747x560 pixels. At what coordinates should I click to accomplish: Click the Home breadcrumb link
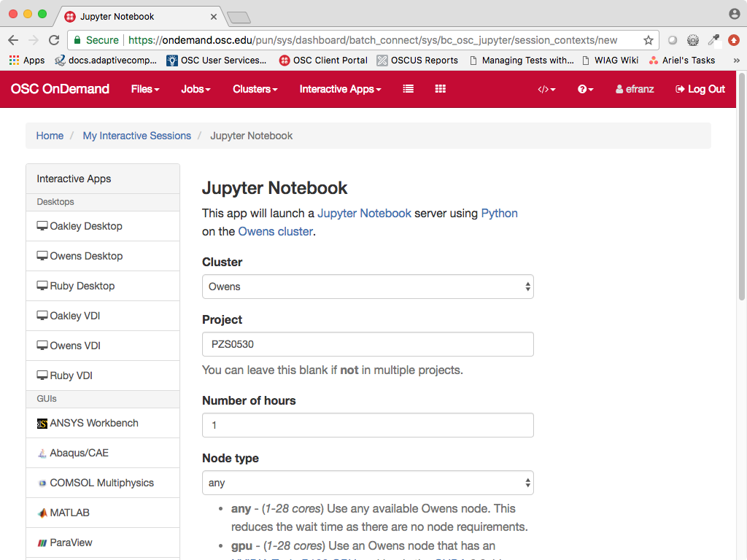tap(50, 136)
